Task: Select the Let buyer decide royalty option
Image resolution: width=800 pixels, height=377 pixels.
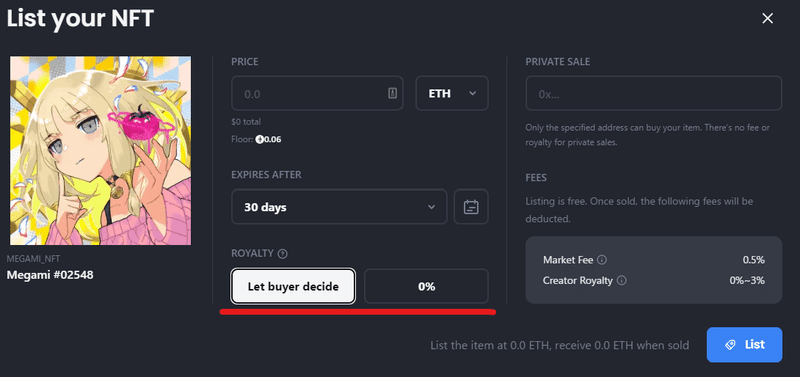Action: click(293, 287)
